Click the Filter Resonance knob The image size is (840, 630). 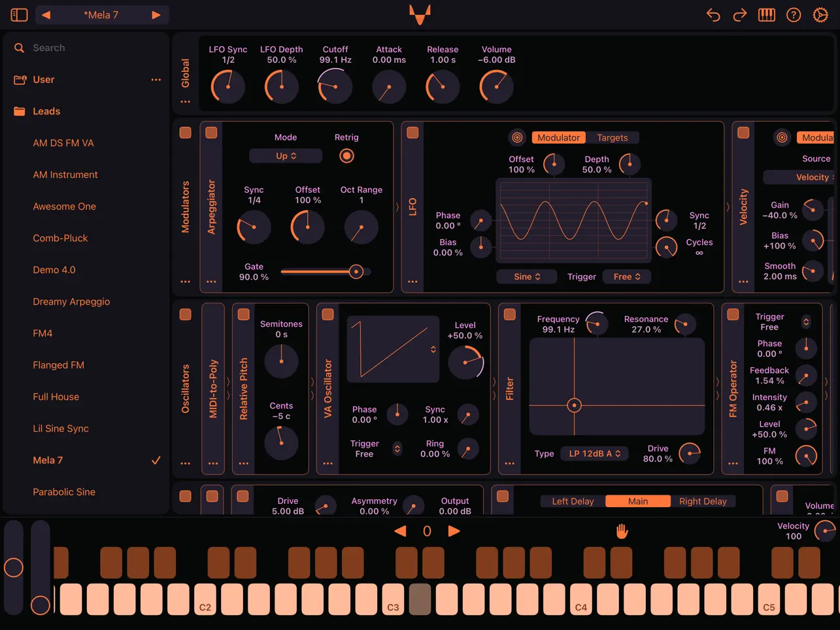pos(684,324)
